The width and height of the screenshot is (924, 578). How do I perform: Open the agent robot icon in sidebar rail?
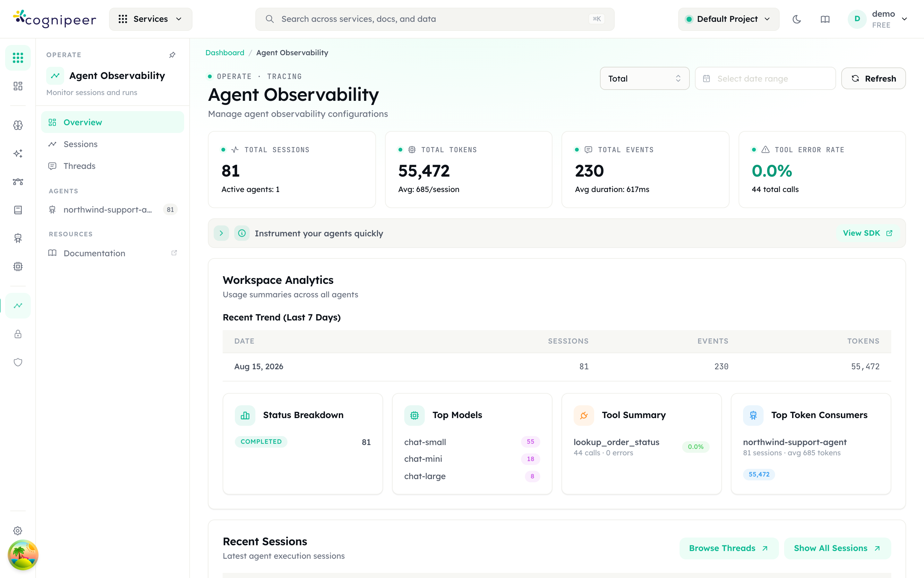pyautogui.click(x=18, y=238)
